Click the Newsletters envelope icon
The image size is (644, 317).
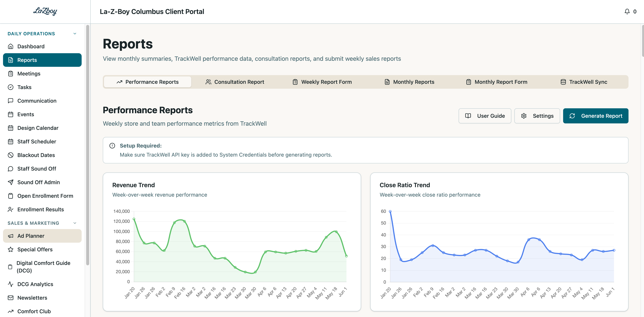point(11,298)
